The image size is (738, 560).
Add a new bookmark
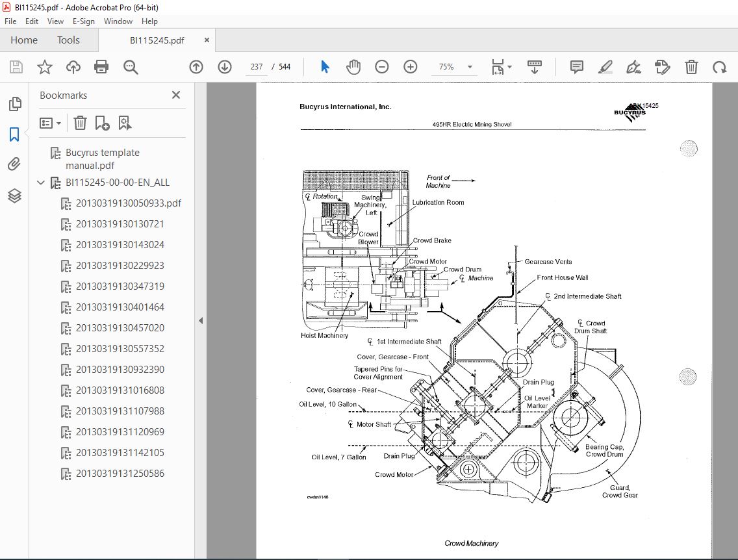[101, 123]
